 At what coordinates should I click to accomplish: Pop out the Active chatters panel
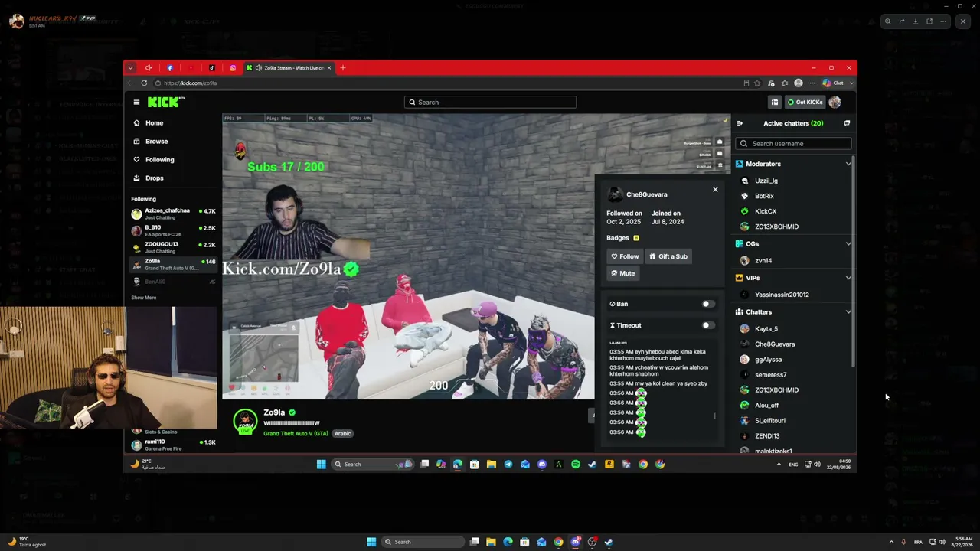pos(847,123)
